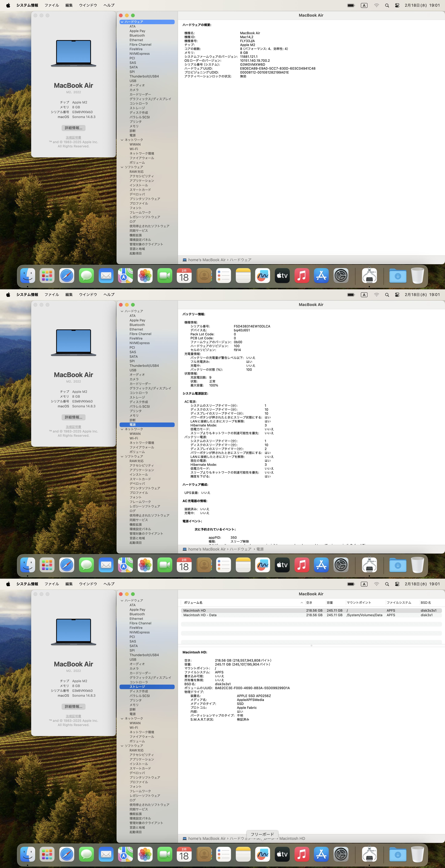445x868 pixels.
Task: Click 詳細情報... button in topmost About window
Action: 74,128
